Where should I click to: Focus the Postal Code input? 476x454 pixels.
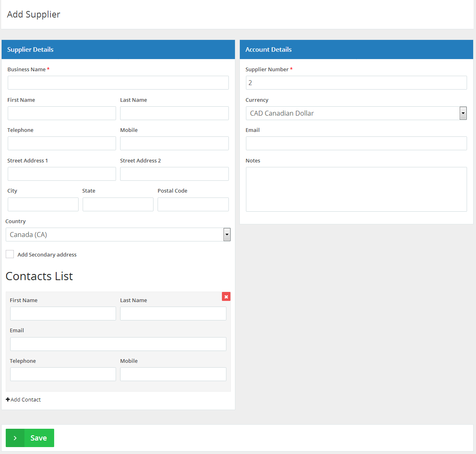coord(193,204)
